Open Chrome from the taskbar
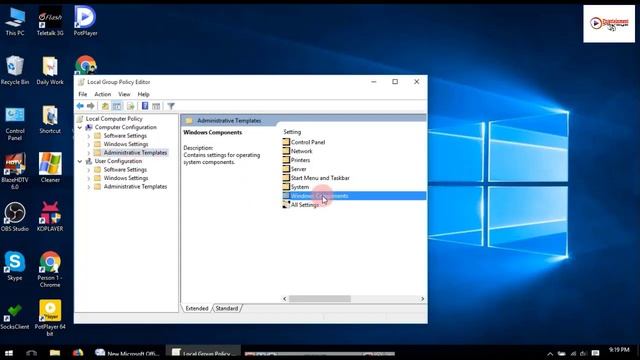 (78, 353)
